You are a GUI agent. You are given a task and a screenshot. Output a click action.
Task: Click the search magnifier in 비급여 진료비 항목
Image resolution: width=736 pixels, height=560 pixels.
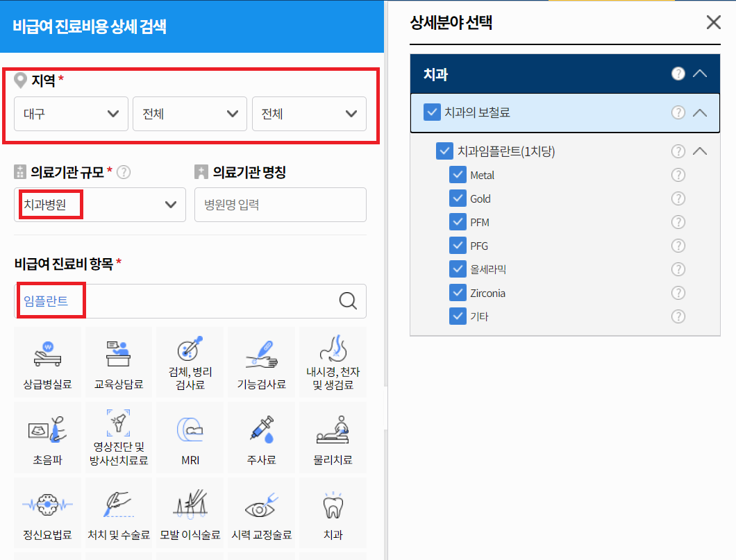[x=348, y=300]
